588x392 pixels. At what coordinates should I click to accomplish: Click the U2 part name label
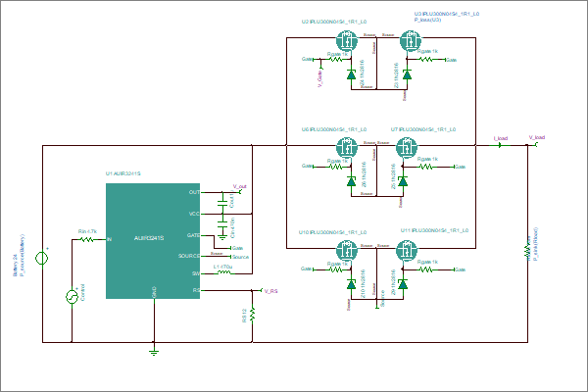334,22
